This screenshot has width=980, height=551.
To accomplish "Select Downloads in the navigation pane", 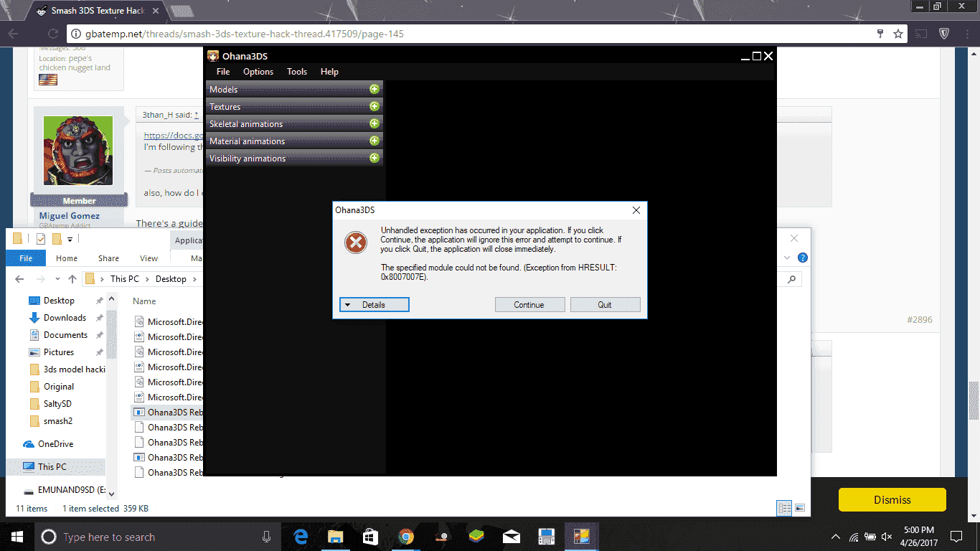I will point(65,318).
